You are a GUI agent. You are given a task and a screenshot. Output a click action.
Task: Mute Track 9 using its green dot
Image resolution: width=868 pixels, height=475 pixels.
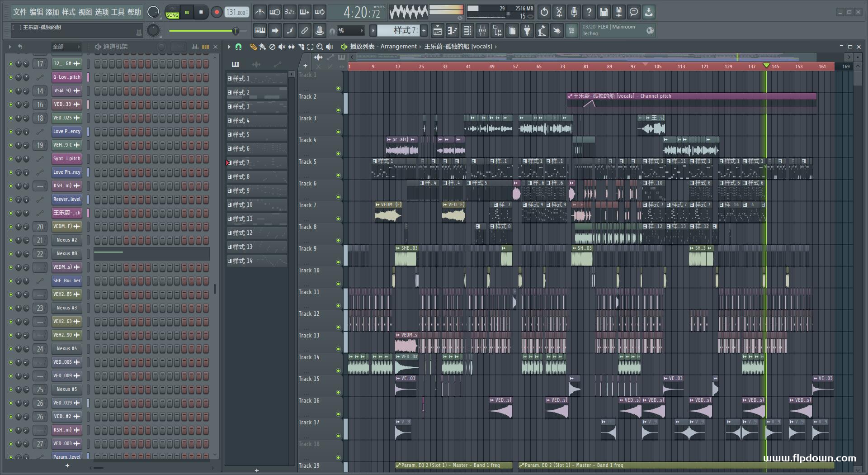click(338, 262)
